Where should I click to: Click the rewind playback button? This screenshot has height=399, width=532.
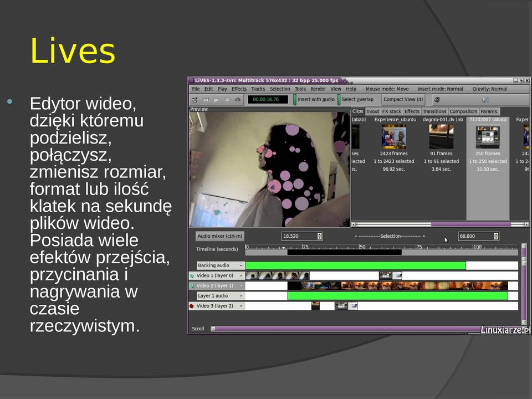pos(205,100)
